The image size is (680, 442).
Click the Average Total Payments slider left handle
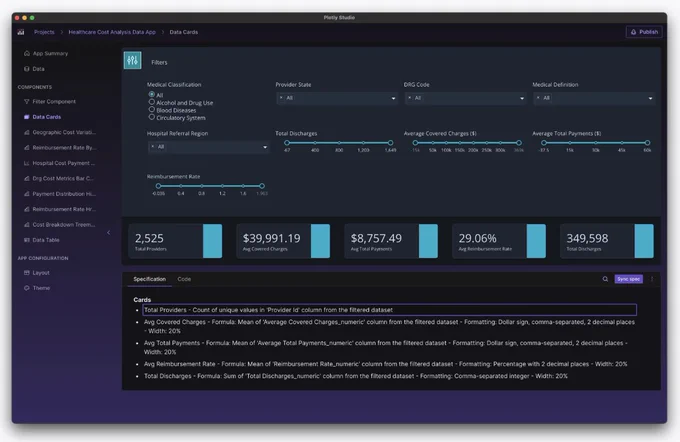[544, 143]
